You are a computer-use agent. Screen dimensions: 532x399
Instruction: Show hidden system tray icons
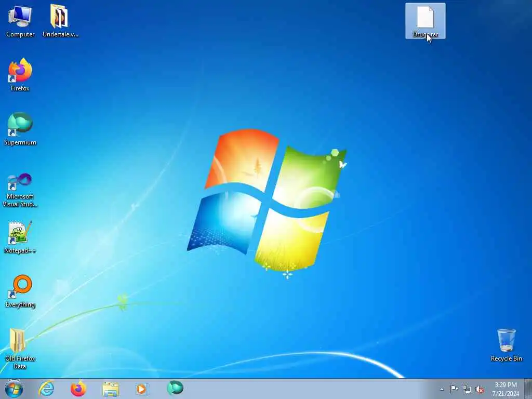442,389
